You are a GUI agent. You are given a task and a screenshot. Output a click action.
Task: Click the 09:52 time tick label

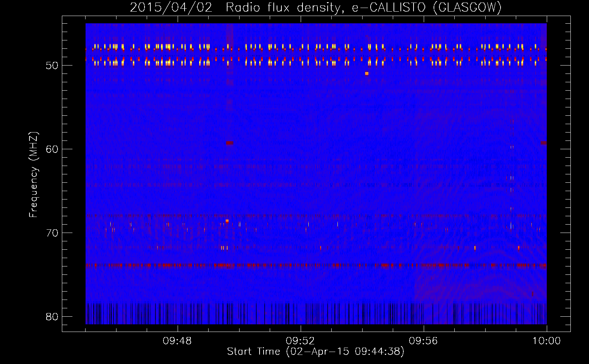(300, 341)
